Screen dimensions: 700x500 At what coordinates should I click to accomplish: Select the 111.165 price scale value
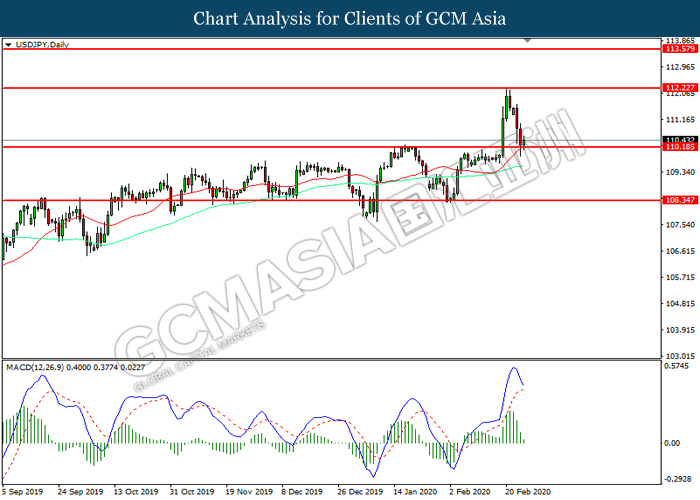pos(680,120)
